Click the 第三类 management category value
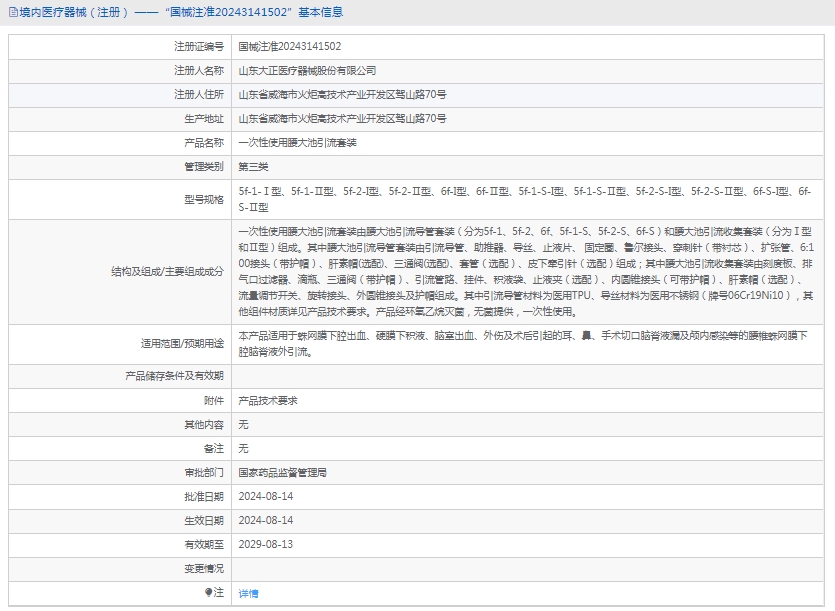 (253, 166)
